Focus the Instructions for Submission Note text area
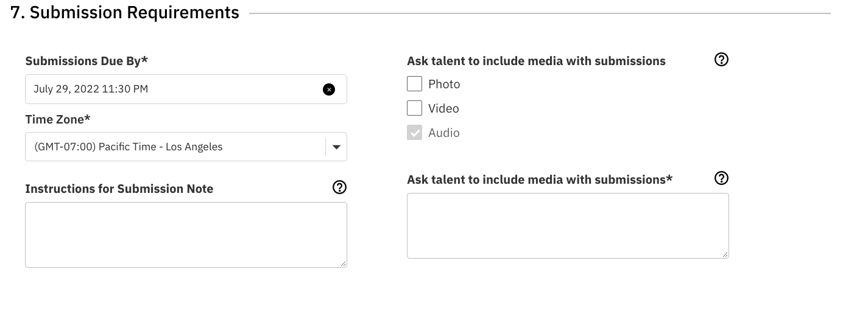This screenshot has height=314, width=868. (186, 234)
